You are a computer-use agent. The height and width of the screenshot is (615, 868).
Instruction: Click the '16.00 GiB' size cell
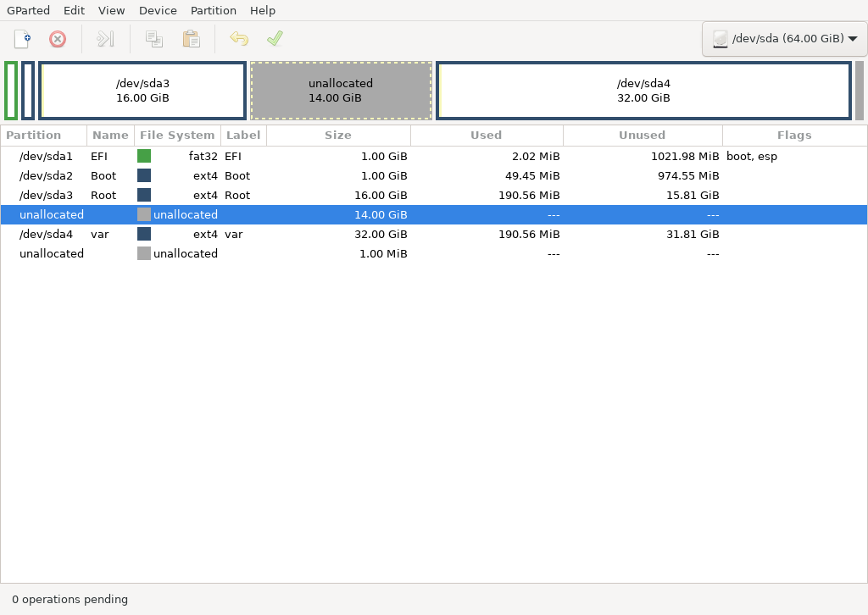coord(381,195)
